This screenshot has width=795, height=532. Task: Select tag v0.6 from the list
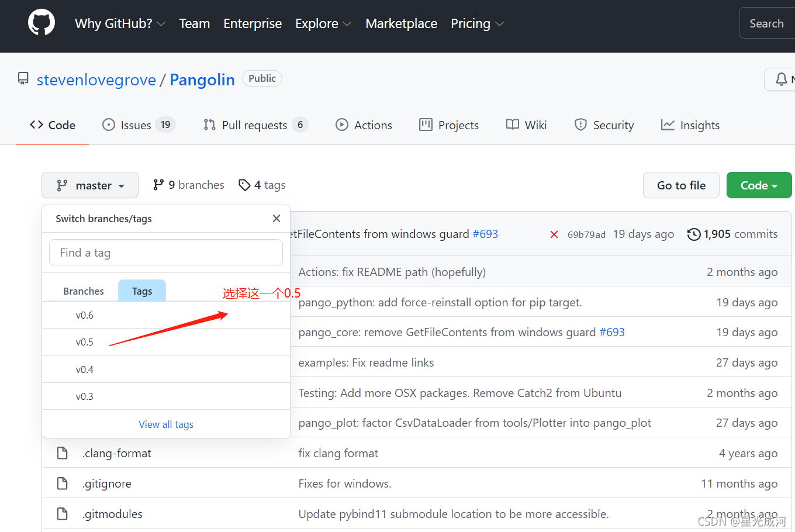pyautogui.click(x=166, y=315)
